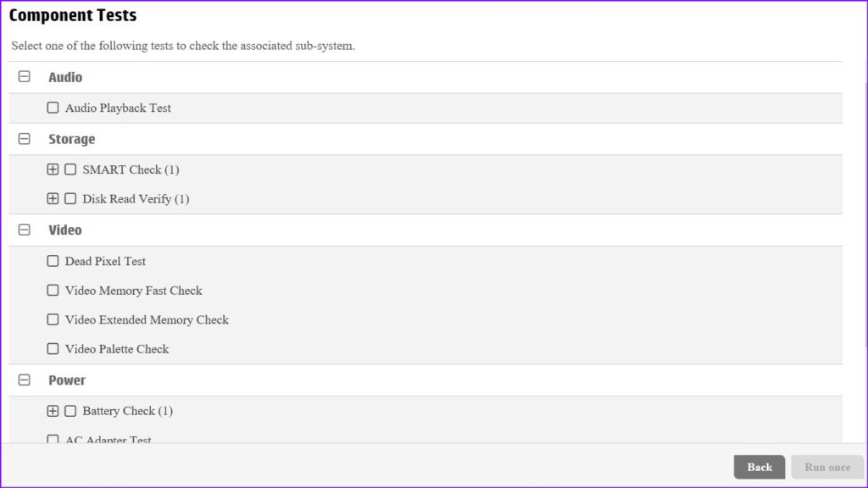Select the Video Palette Check checkbox

coord(53,348)
